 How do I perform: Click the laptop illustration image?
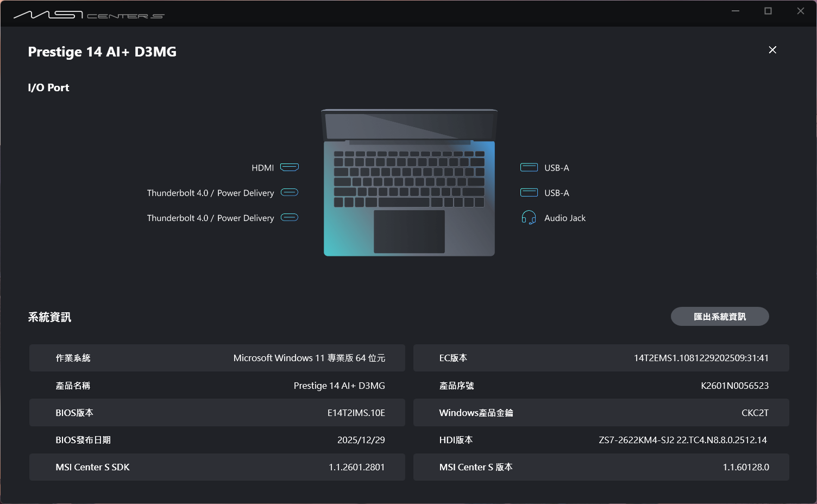point(409,183)
